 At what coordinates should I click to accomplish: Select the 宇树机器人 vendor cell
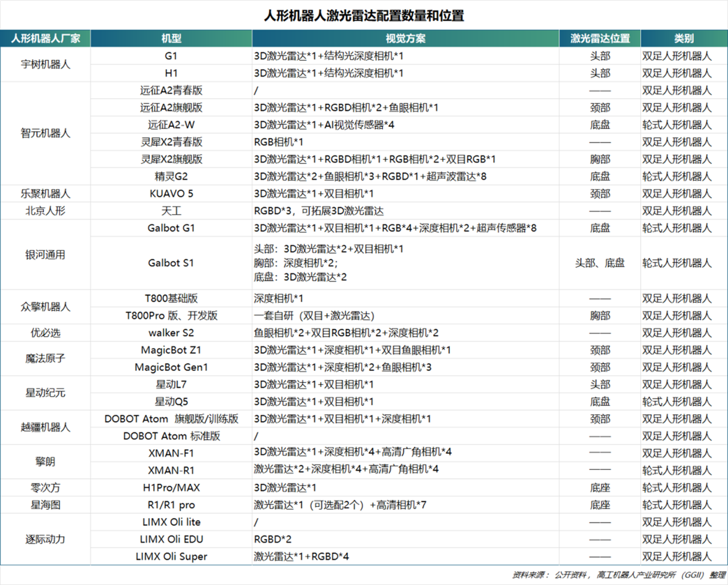pos(46,64)
